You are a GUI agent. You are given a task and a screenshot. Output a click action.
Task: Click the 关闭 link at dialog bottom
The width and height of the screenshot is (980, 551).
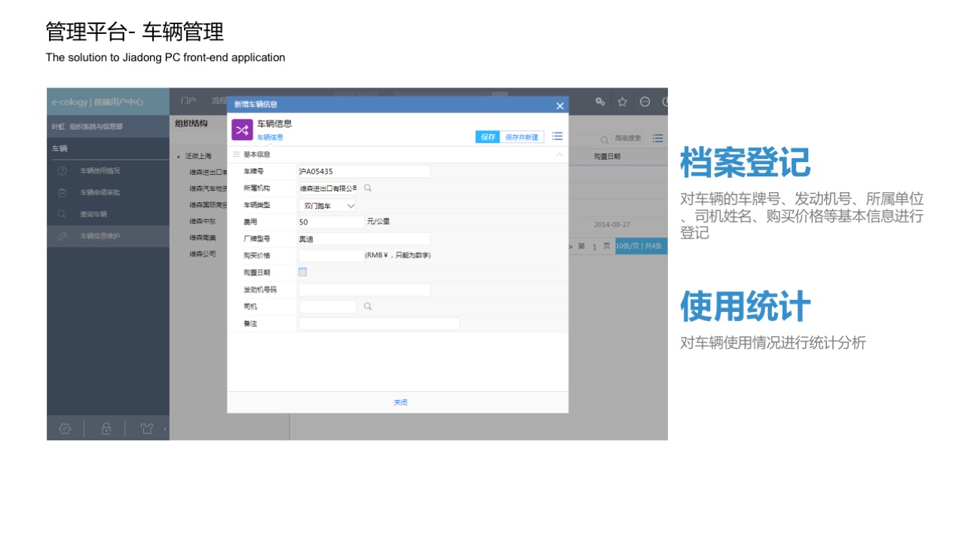point(400,403)
